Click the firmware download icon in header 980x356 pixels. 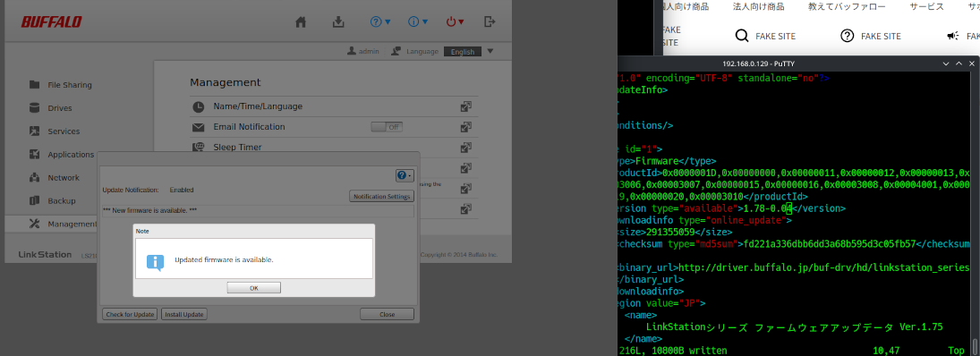click(338, 21)
